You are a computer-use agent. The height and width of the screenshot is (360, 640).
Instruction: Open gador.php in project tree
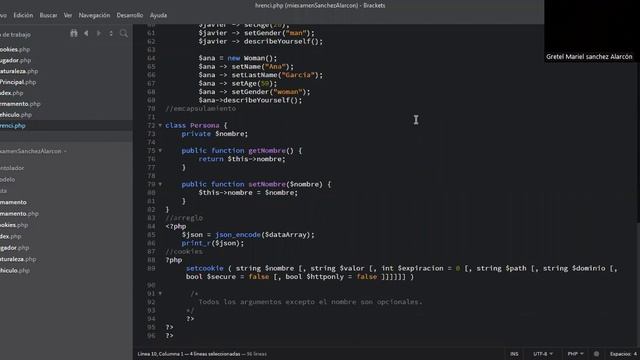tap(15, 248)
